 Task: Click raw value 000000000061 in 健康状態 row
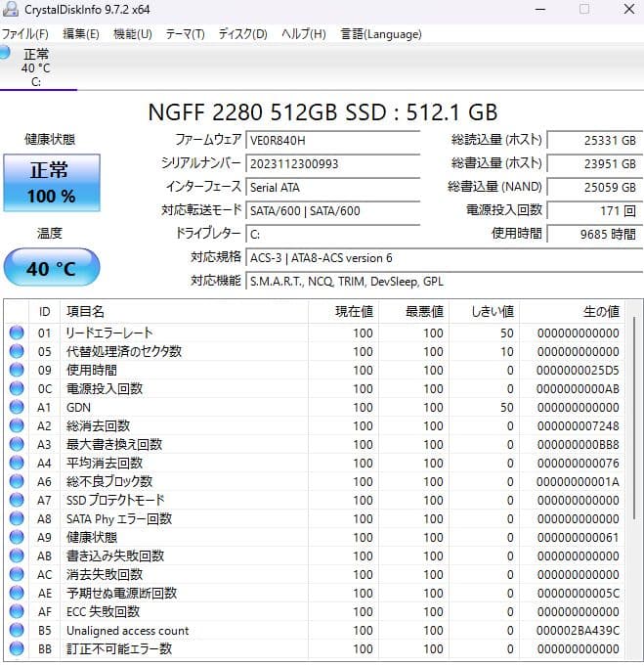pos(578,537)
